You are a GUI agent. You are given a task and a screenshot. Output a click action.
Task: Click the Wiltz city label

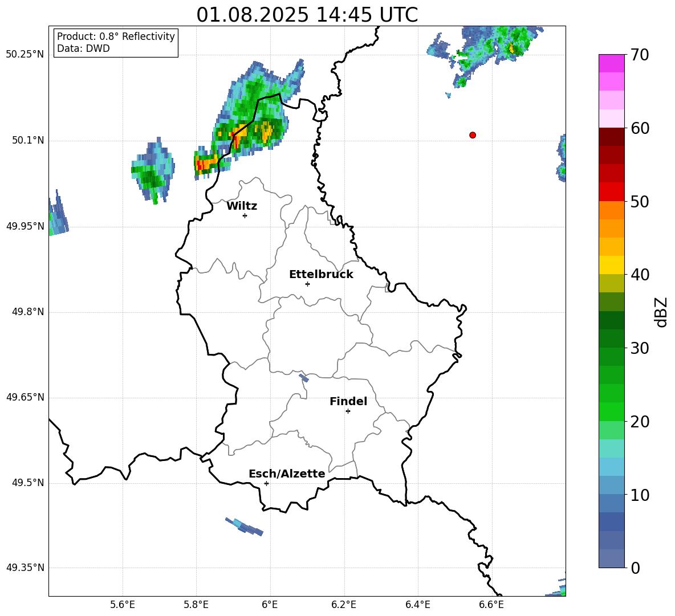(242, 206)
